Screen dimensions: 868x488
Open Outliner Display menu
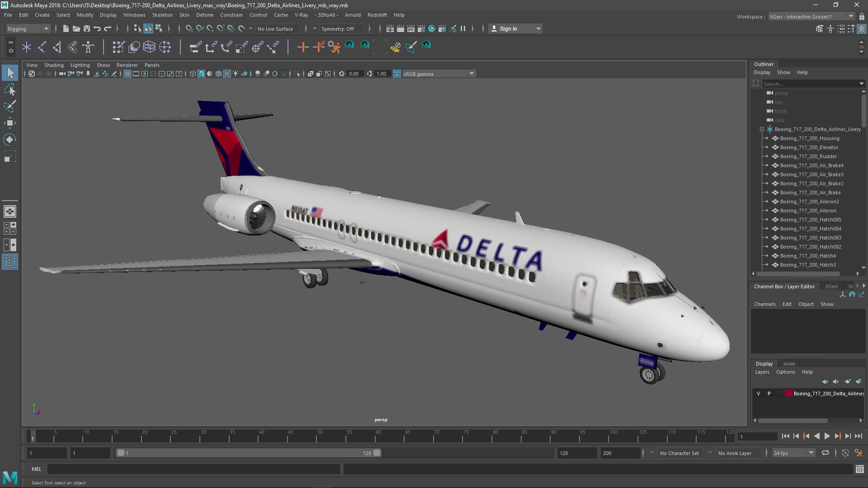pyautogui.click(x=762, y=72)
